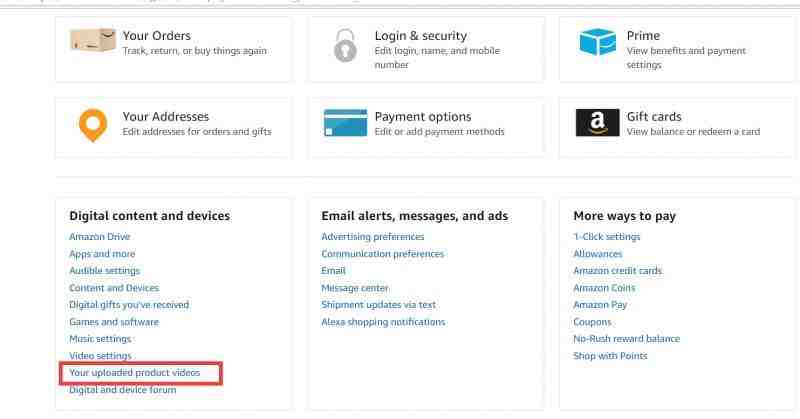Screen dimensions: 800x419
Task: Open Digital and device forum link
Action: click(123, 390)
